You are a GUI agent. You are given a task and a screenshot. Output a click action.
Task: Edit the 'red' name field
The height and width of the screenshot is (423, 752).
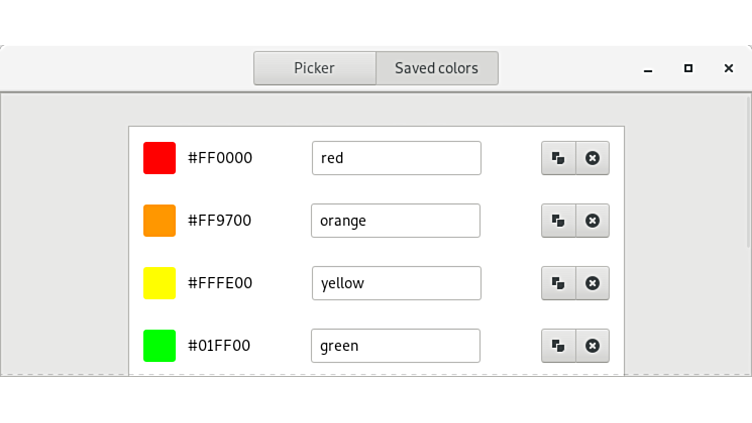click(x=396, y=158)
